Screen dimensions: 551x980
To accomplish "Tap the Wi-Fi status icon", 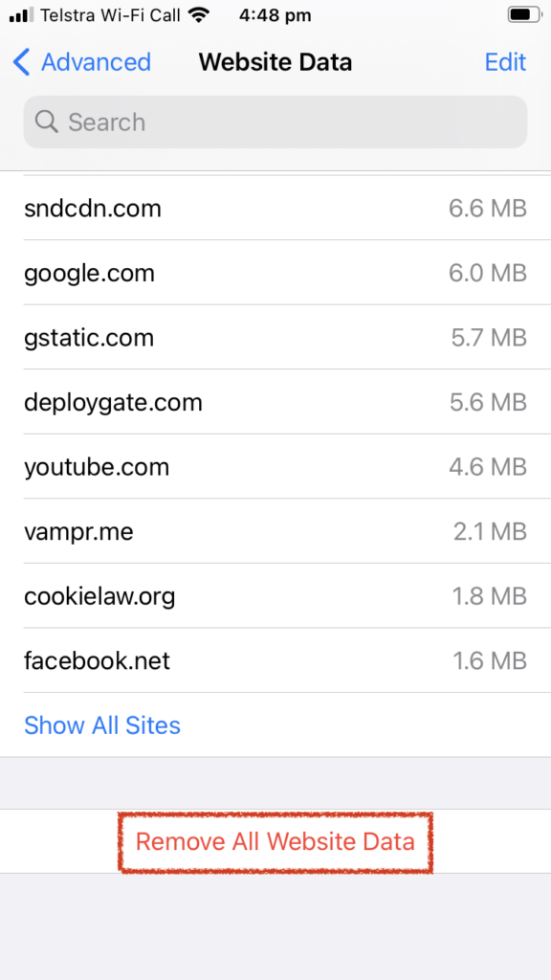I will click(199, 15).
